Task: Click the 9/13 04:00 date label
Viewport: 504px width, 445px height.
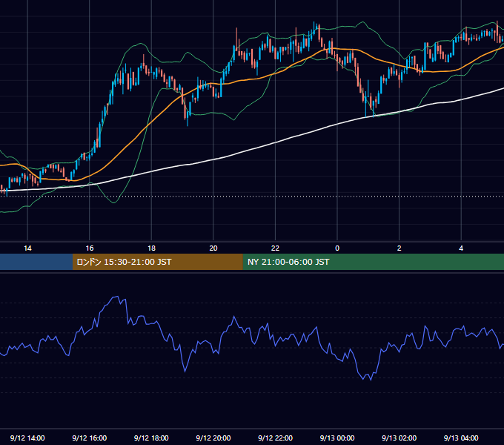Action: coord(461,438)
